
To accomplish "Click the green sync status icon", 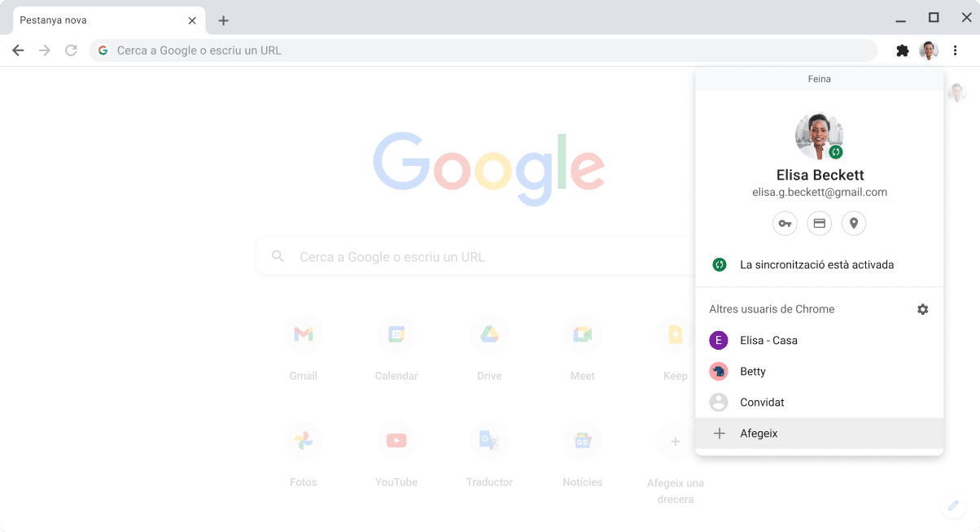I will coord(720,264).
